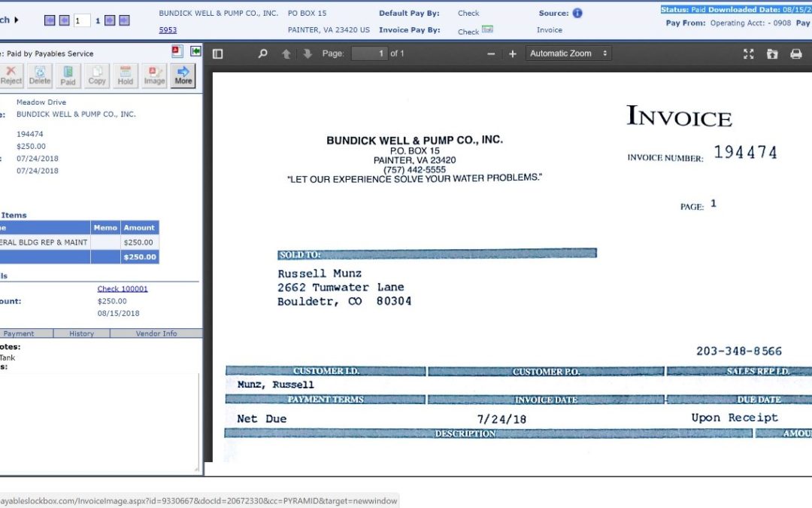Open the Check 100001 link
812x508 pixels.
(x=123, y=289)
